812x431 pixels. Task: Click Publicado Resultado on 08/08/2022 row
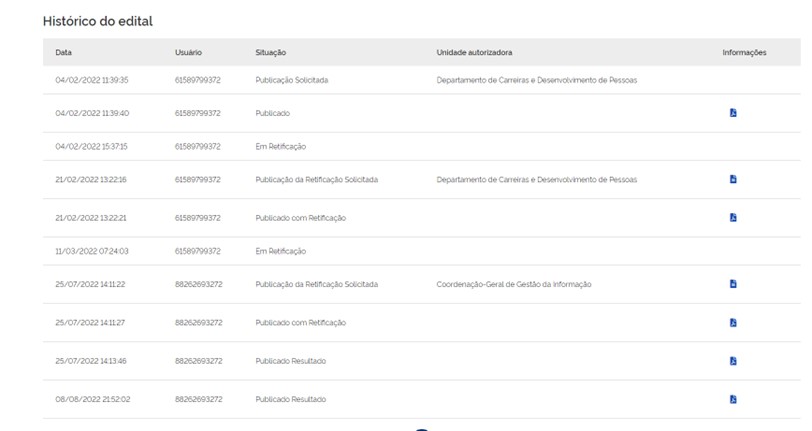[291, 399]
